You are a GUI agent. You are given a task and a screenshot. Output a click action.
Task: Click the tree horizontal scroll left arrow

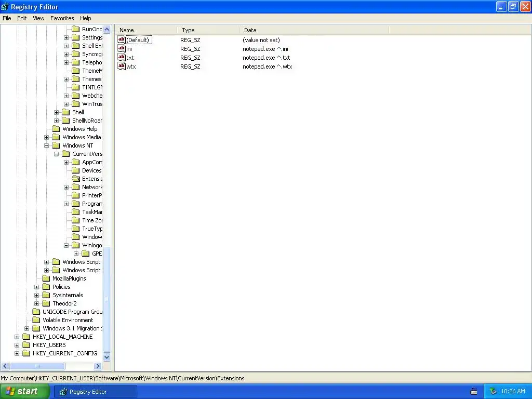pos(5,366)
